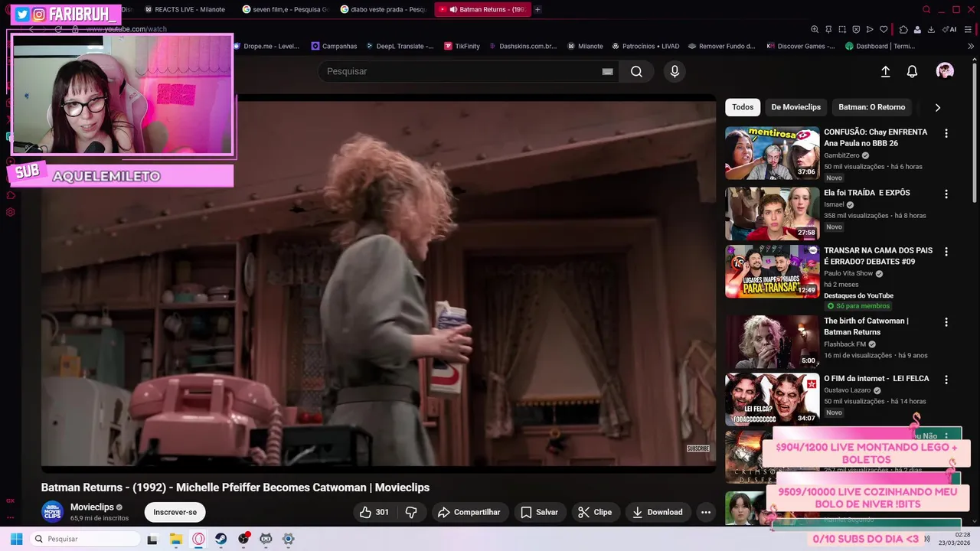This screenshot has height=551, width=980.
Task: Open the TRANSAR NA CAMA DOS PAIS title
Action: [878, 256]
